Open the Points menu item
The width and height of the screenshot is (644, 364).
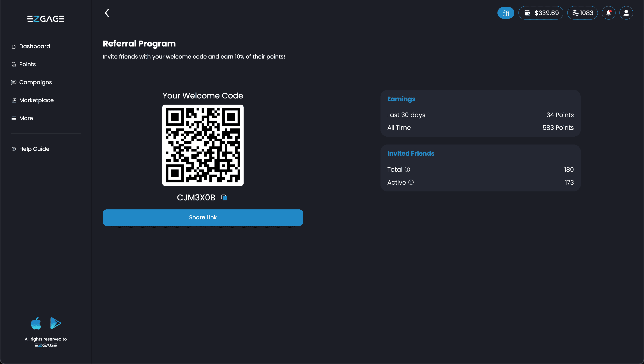click(x=28, y=64)
